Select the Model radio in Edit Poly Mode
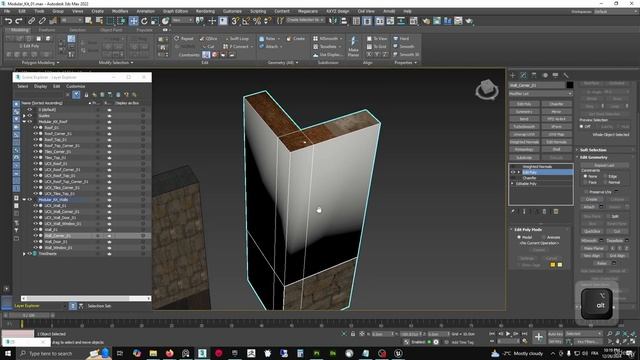640x360 pixels. pos(519,237)
